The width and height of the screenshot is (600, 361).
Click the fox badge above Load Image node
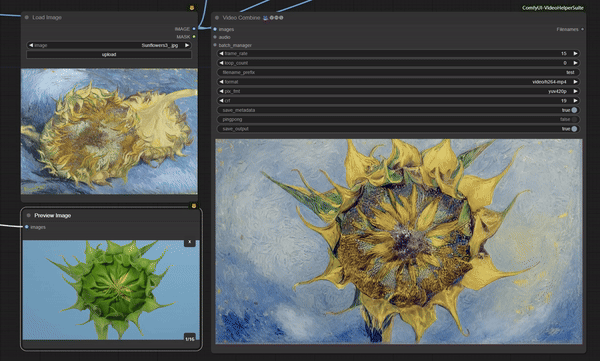pyautogui.click(x=192, y=8)
